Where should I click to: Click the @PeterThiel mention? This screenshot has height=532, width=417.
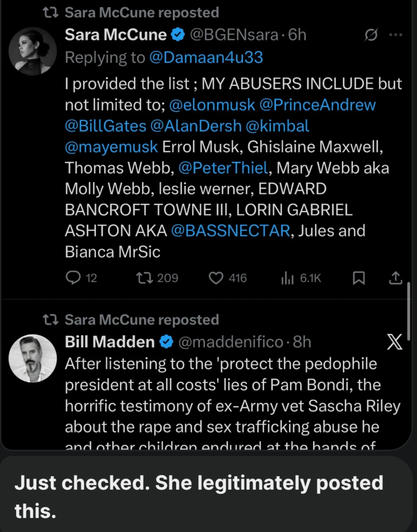(223, 168)
